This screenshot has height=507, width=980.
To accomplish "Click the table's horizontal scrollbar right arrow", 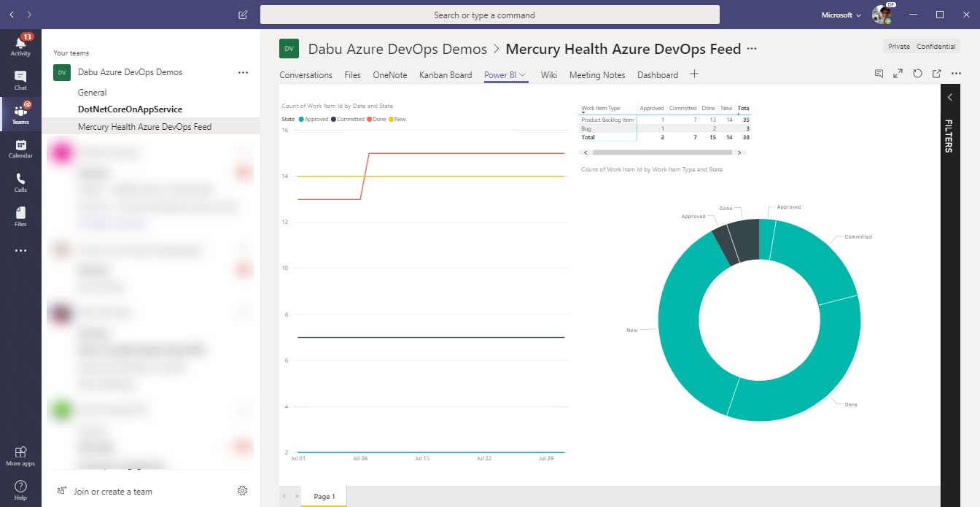I will [739, 152].
